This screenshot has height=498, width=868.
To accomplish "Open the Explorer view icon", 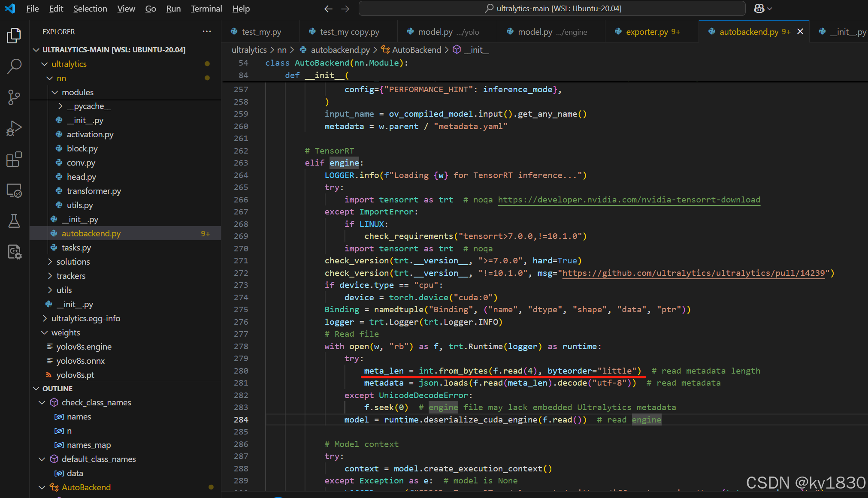I will click(x=14, y=36).
